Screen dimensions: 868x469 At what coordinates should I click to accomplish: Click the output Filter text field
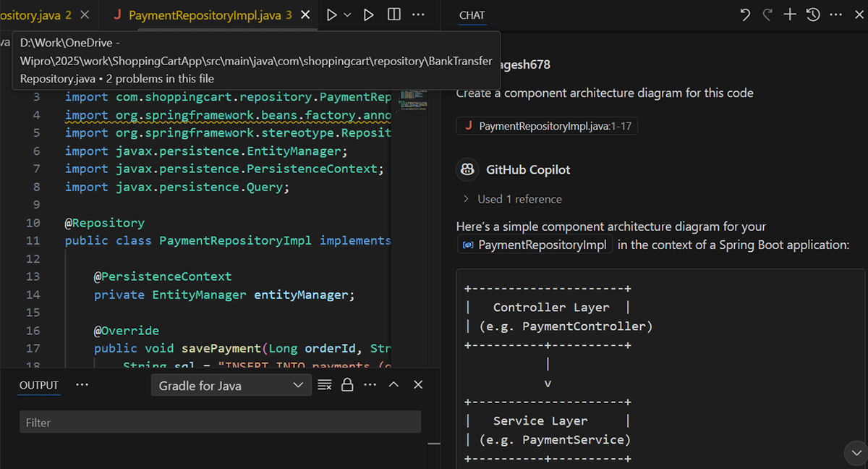220,422
